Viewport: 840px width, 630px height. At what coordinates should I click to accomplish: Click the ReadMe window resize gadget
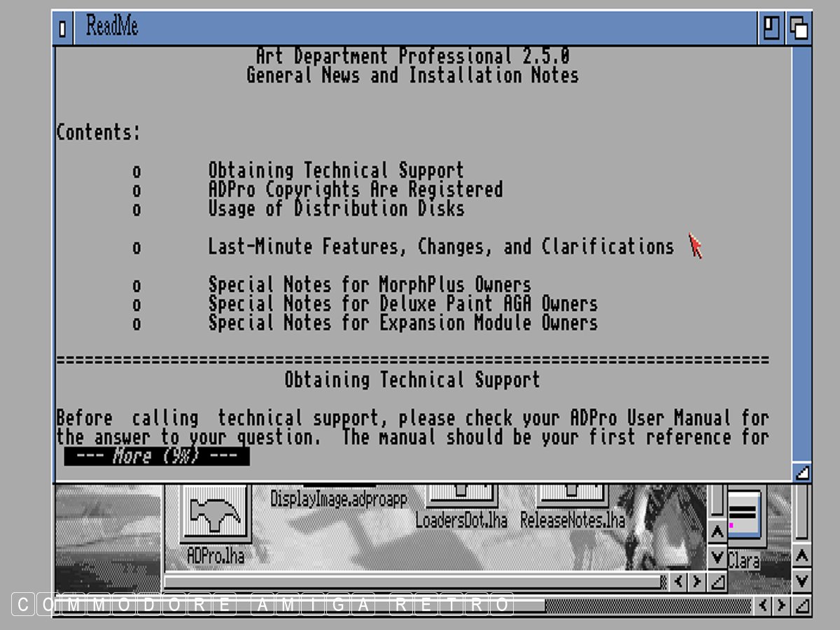pyautogui.click(x=802, y=472)
